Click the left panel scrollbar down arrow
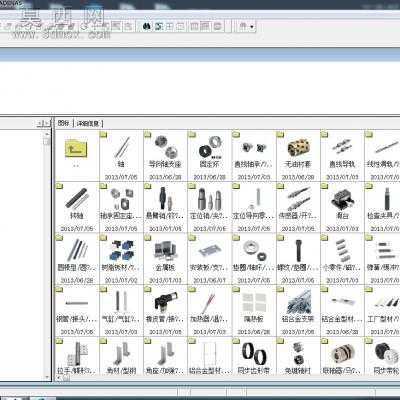The height and width of the screenshot is (400, 400). [x=47, y=377]
